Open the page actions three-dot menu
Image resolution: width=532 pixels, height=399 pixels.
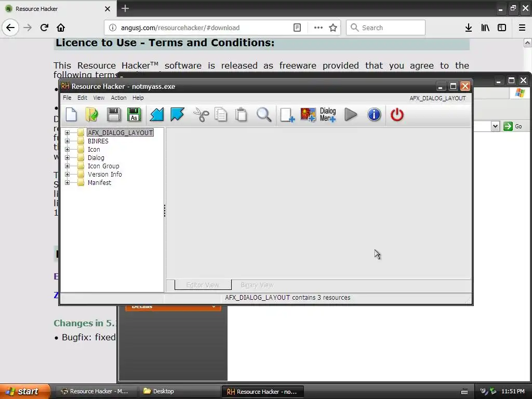click(318, 28)
